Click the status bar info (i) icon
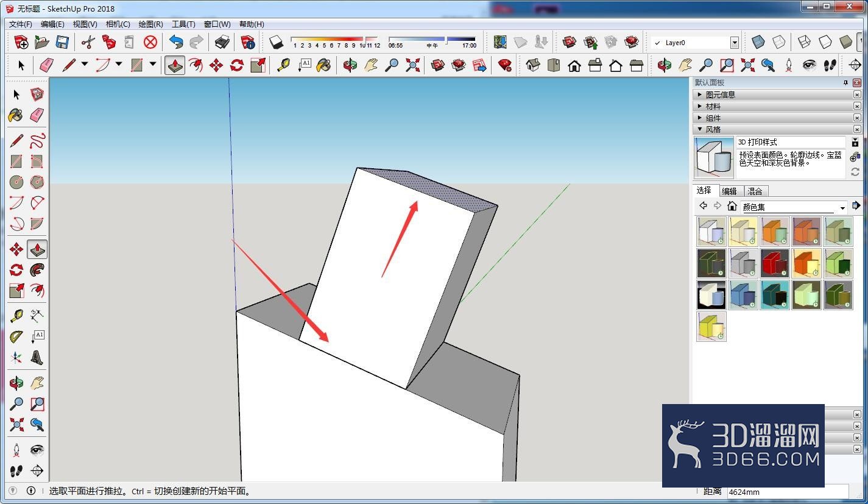The image size is (868, 504). pyautogui.click(x=31, y=491)
